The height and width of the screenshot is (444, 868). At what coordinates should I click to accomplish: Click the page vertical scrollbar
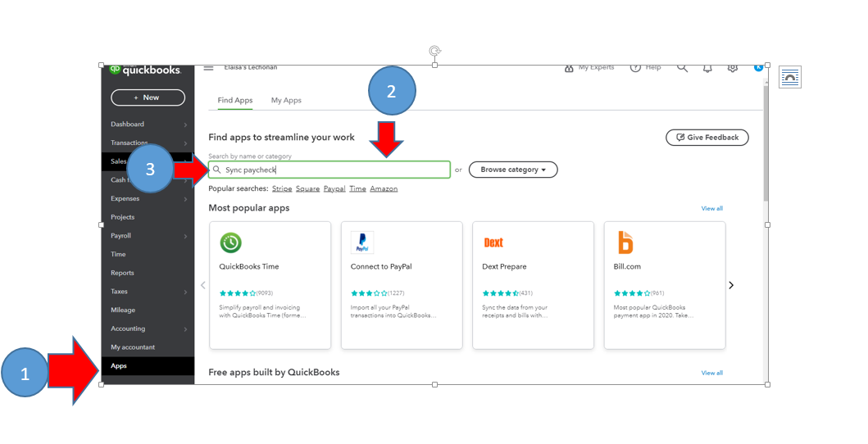point(766,143)
